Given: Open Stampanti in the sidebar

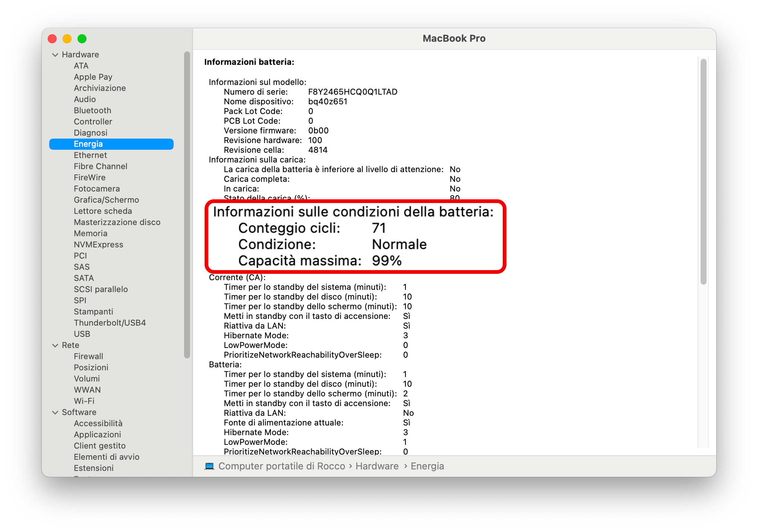Looking at the screenshot, I should [x=94, y=312].
